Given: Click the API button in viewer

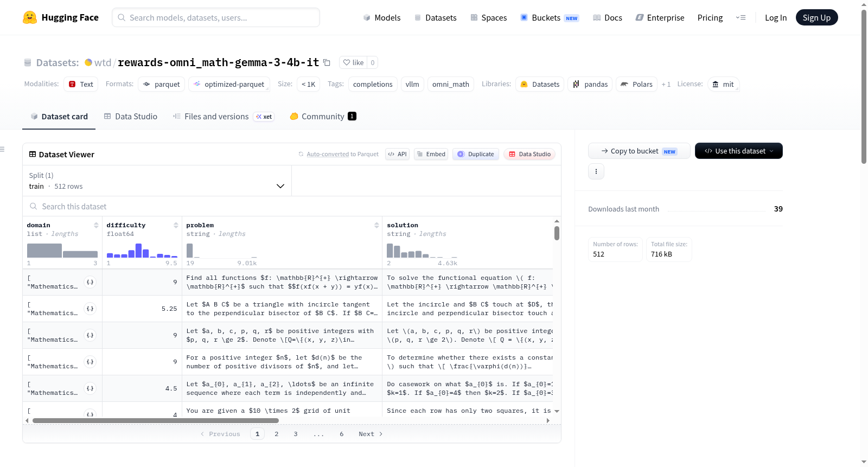Looking at the screenshot, I should point(397,154).
